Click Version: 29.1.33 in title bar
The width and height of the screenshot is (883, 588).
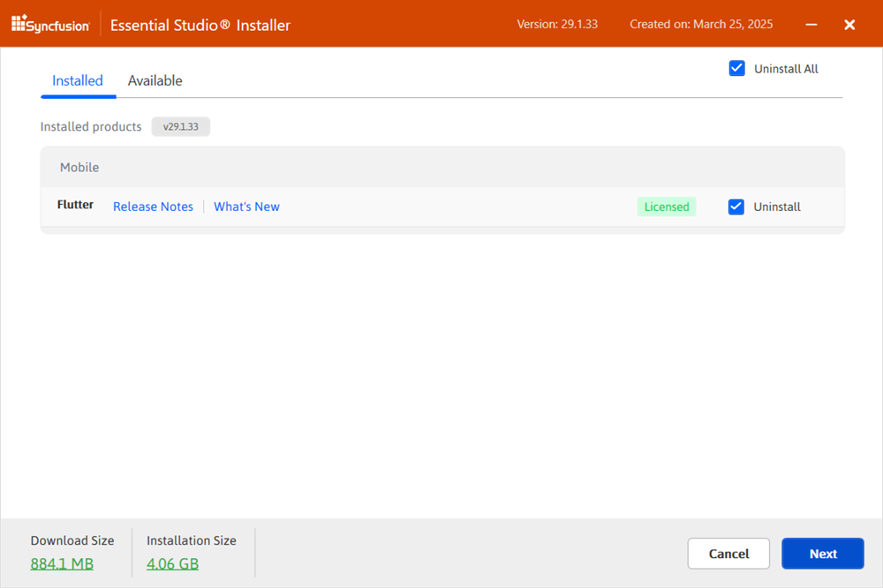(x=557, y=24)
